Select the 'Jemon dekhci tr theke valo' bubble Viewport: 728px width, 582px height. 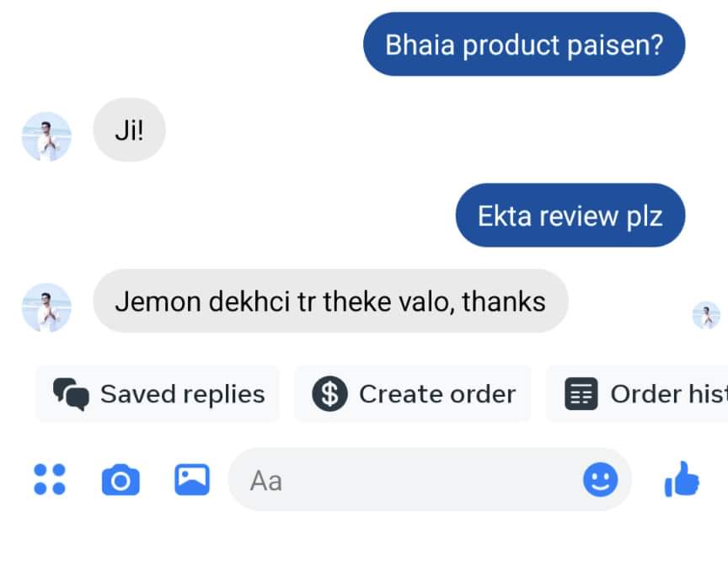330,301
